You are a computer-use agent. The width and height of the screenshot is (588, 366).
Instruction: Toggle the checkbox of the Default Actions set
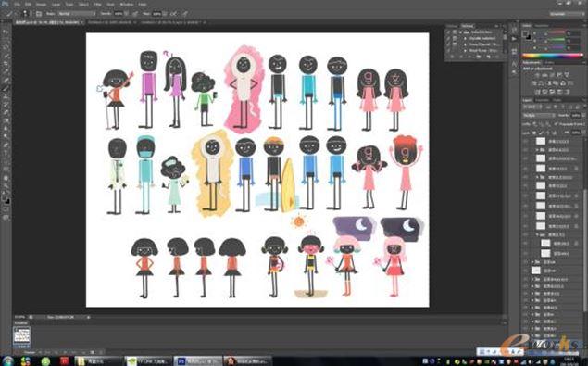coord(448,32)
